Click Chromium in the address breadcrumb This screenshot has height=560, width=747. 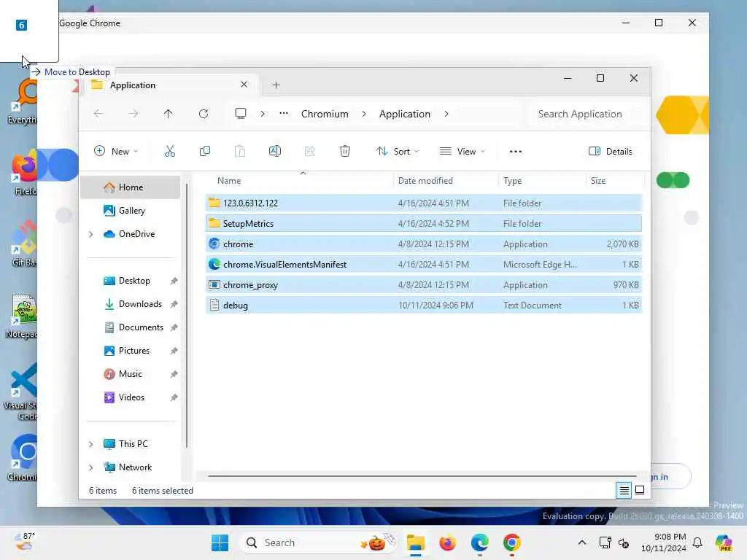pos(325,114)
